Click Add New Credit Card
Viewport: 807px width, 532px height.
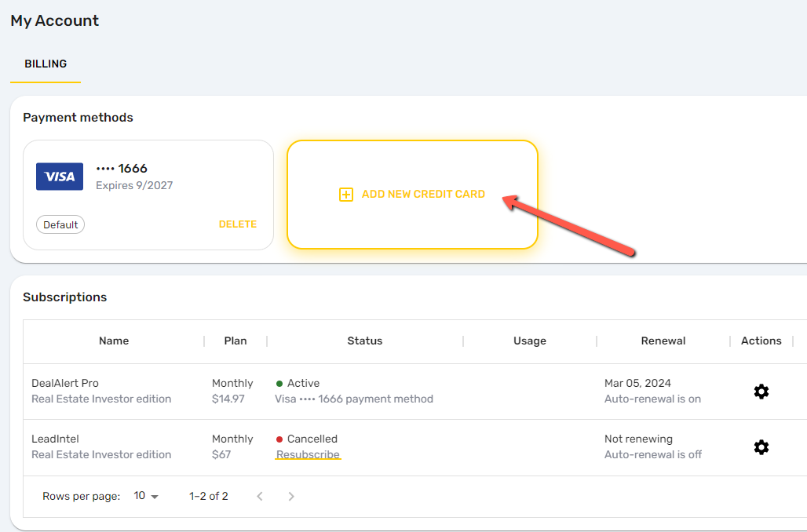(412, 195)
